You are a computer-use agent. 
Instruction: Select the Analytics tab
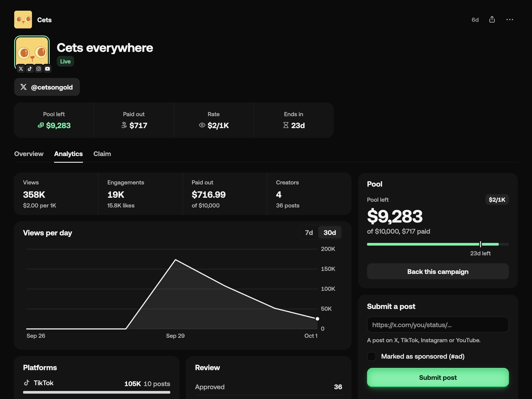click(x=68, y=154)
